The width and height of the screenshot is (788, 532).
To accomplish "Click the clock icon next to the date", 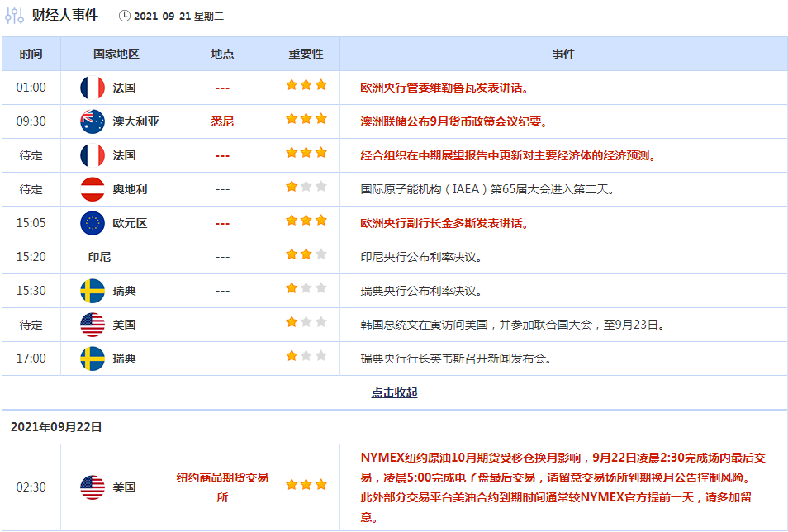I will point(125,16).
